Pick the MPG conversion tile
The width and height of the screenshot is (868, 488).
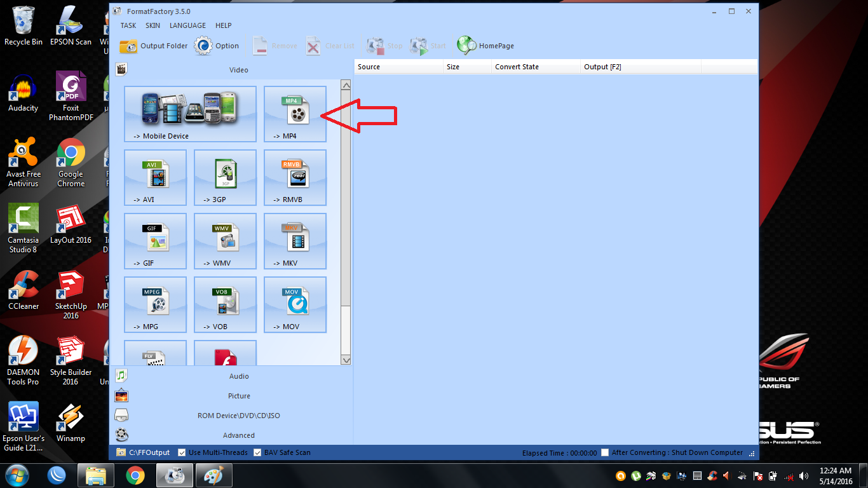(155, 305)
